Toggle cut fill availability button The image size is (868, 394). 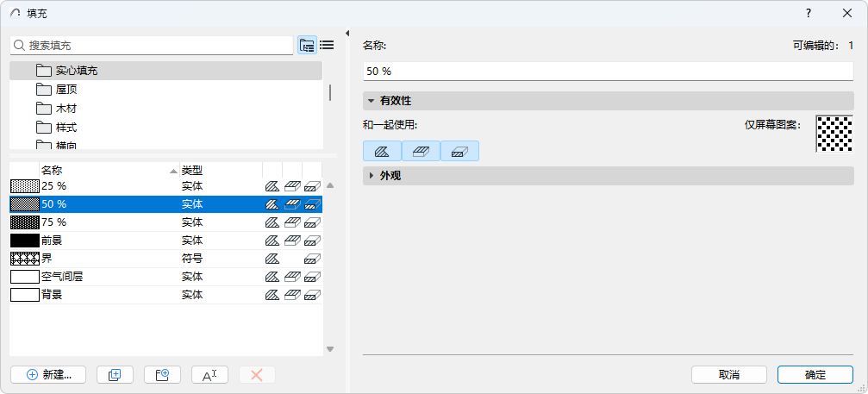coord(459,151)
